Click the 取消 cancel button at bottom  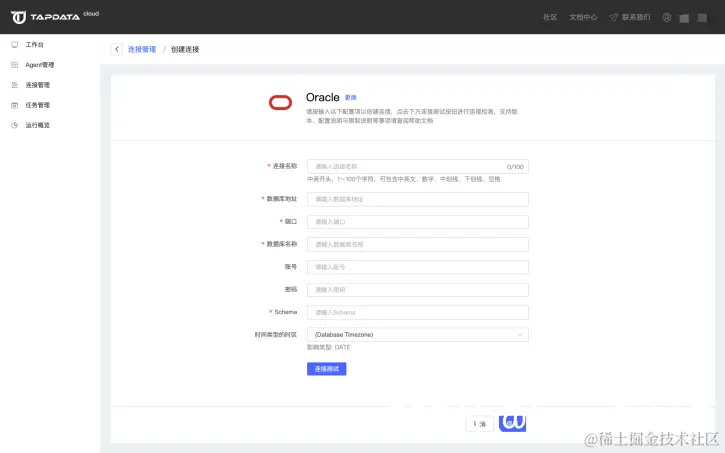click(479, 423)
